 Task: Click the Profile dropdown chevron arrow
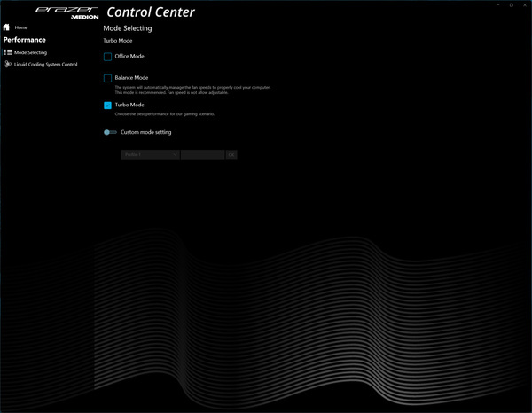click(x=175, y=154)
